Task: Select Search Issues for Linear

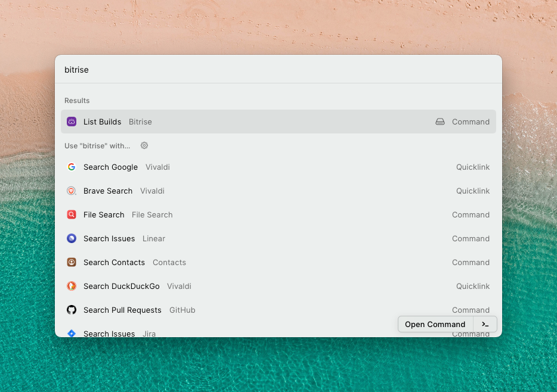Action: pyautogui.click(x=278, y=238)
